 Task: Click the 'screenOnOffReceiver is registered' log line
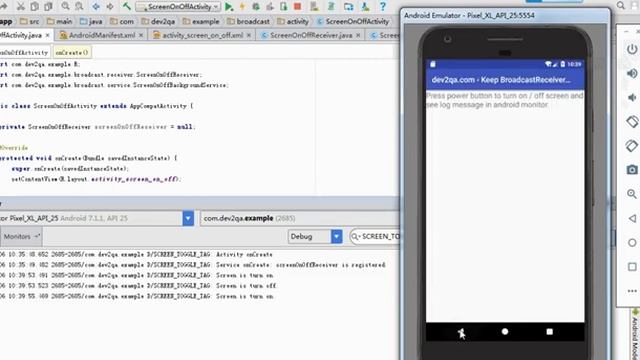(x=193, y=265)
